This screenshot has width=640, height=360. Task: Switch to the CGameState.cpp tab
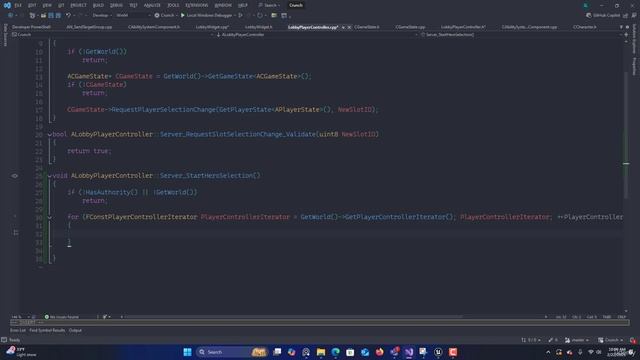410,27
